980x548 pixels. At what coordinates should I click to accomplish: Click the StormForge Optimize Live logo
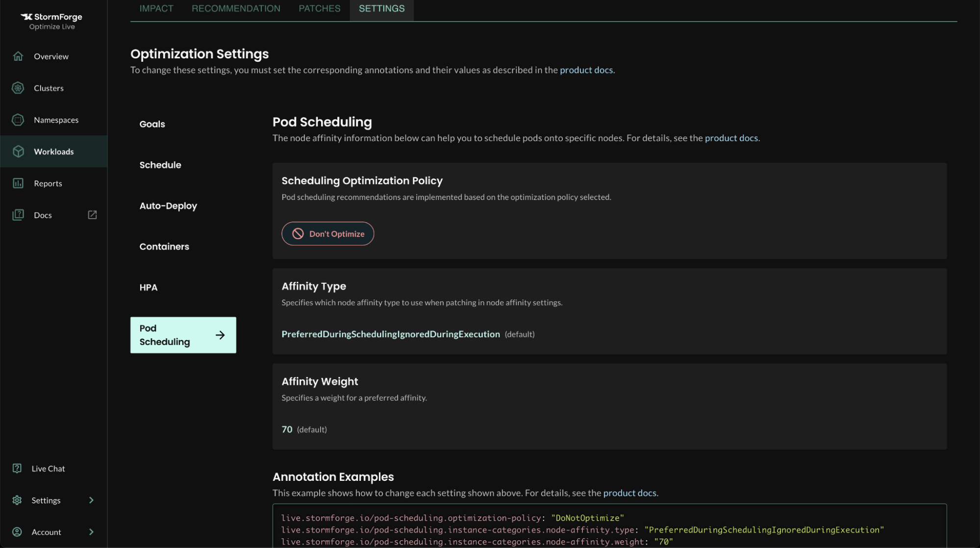51,21
